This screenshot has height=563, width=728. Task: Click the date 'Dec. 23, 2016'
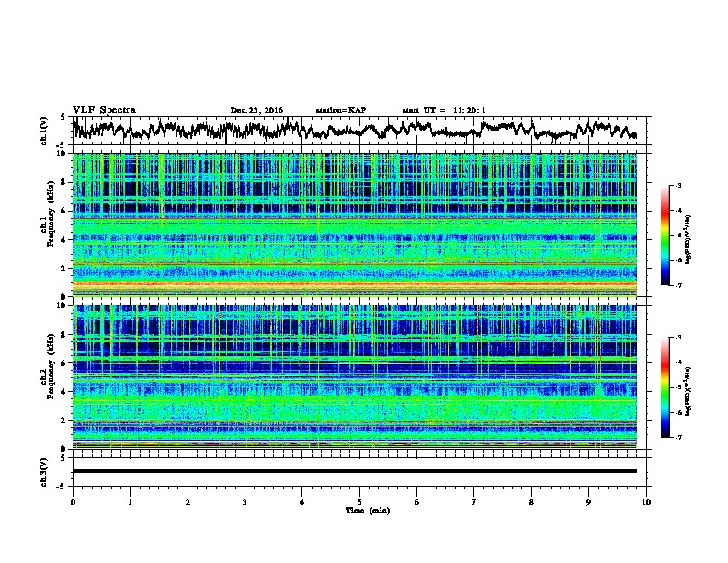(256, 110)
